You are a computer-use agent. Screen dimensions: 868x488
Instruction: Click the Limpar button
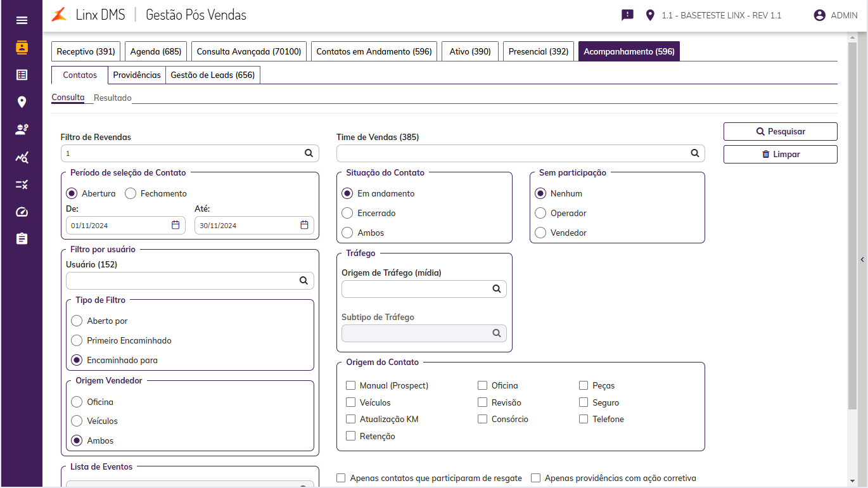pyautogui.click(x=780, y=154)
